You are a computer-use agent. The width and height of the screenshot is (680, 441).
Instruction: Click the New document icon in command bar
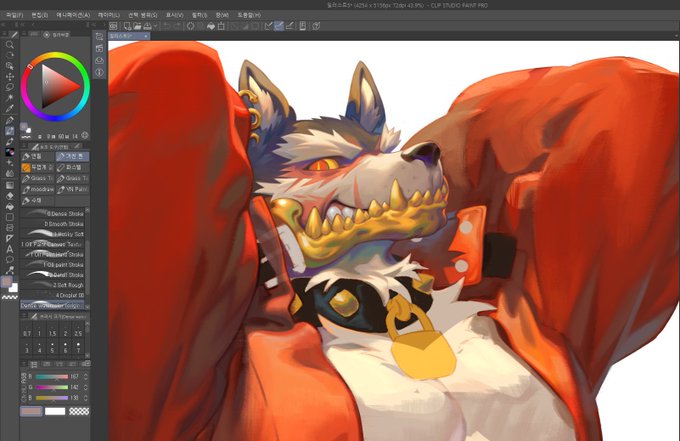(x=128, y=26)
